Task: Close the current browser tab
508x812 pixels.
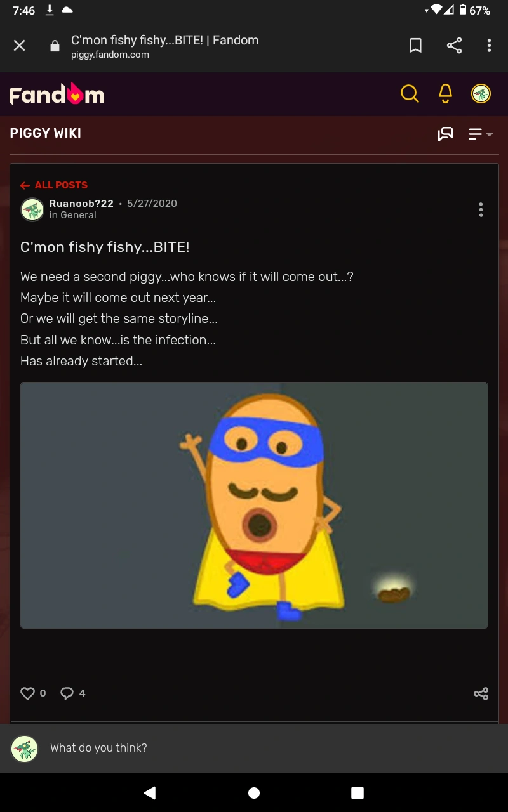Action: pos(19,45)
